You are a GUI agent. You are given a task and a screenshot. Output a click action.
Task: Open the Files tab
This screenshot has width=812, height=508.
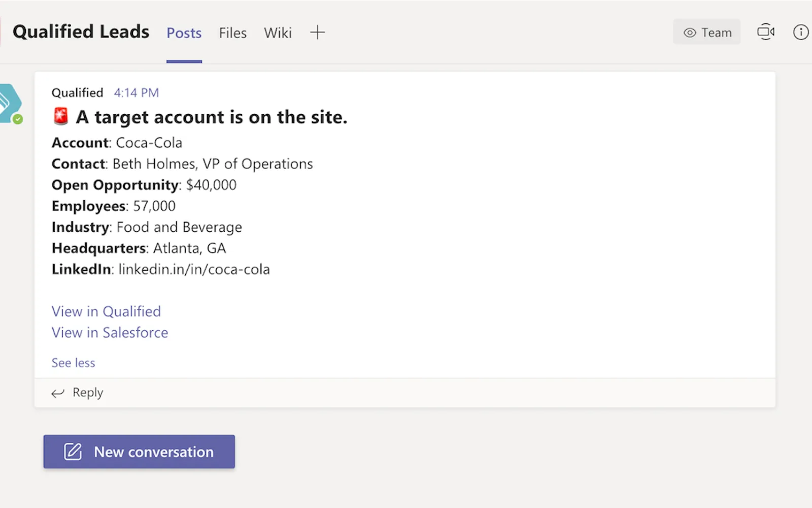pos(233,33)
